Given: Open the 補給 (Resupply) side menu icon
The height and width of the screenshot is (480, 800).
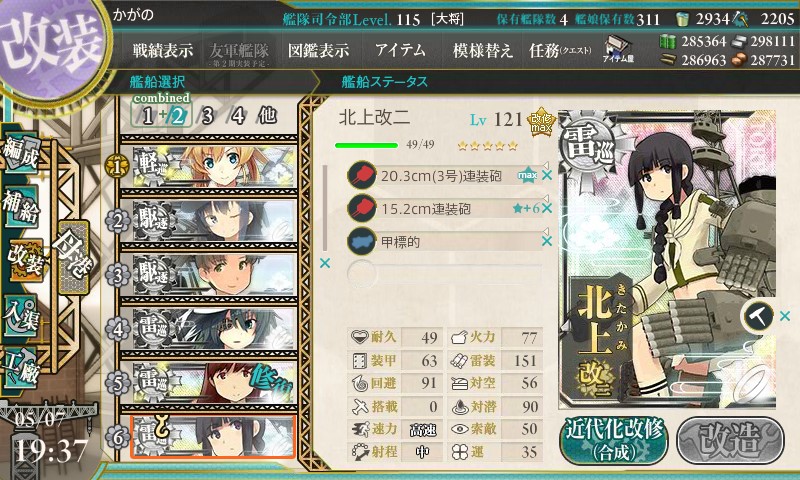Looking at the screenshot, I should pos(21,206).
